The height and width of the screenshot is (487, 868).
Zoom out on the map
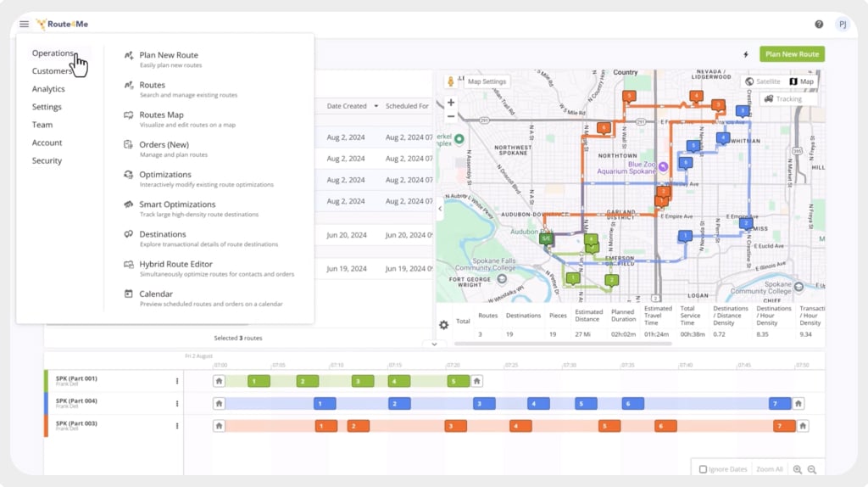click(451, 116)
